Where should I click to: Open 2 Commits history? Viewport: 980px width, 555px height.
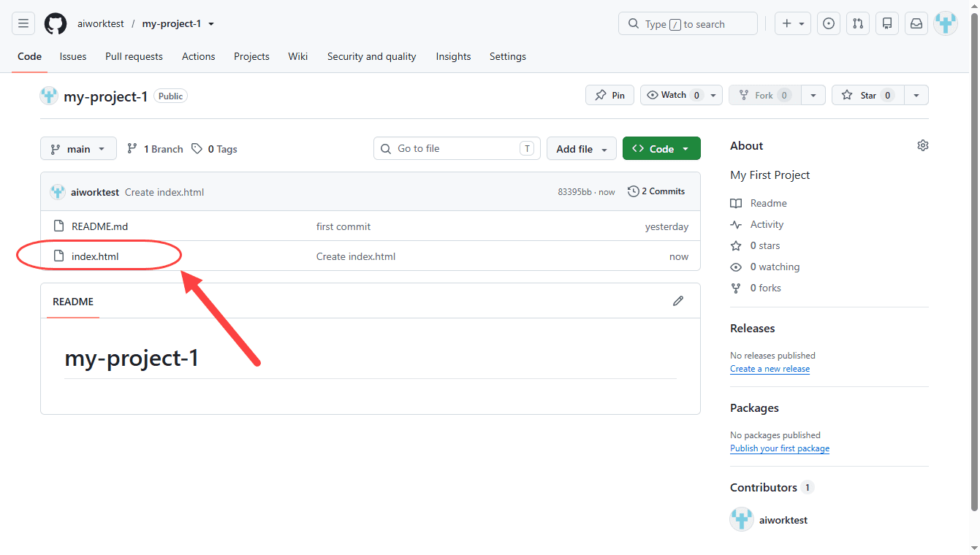pos(656,191)
